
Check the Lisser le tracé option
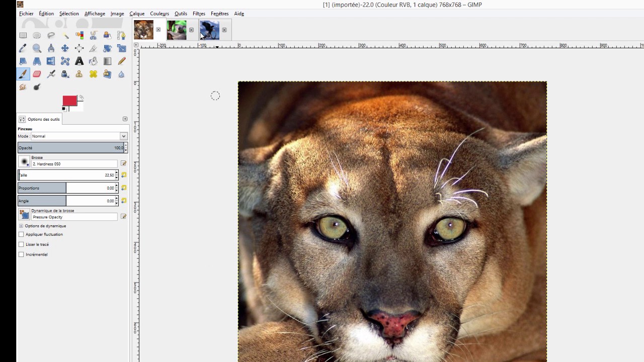click(x=21, y=244)
